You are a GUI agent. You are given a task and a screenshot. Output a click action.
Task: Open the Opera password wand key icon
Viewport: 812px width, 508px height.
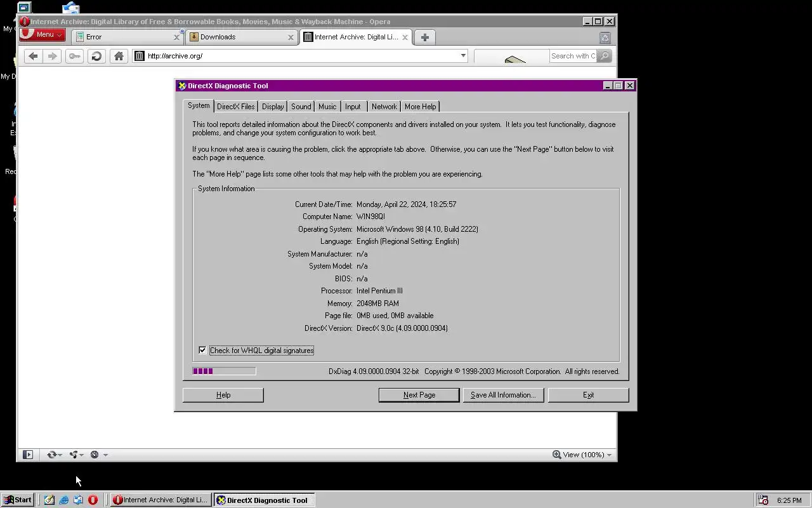tap(74, 56)
